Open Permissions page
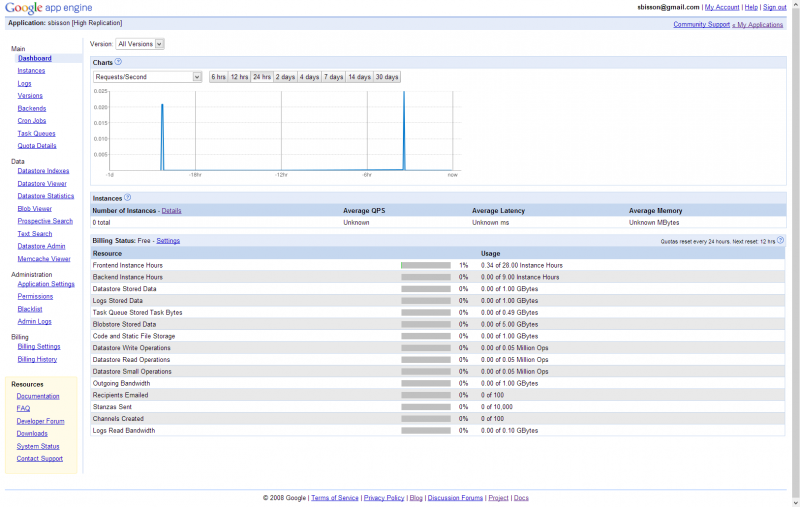 pos(35,296)
